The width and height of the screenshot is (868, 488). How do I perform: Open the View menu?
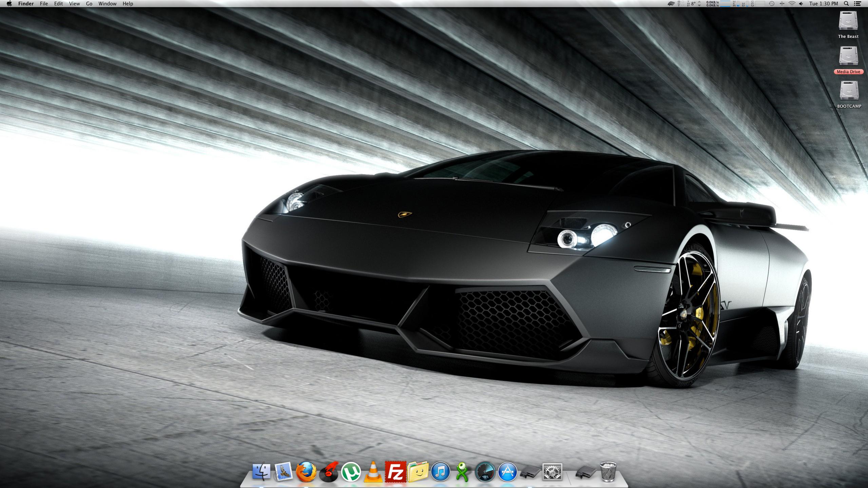coord(74,4)
